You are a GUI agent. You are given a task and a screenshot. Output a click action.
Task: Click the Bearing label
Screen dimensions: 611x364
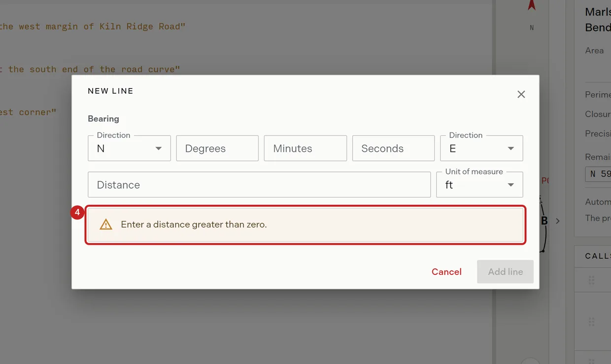coord(103,119)
